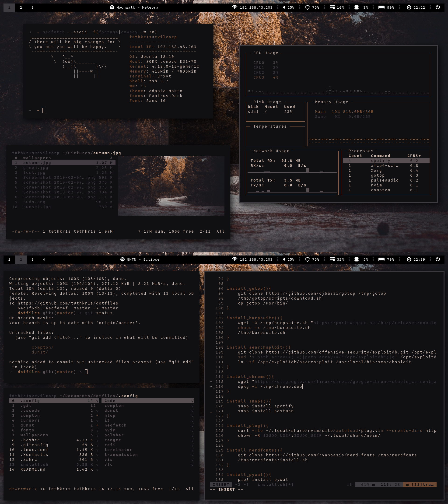The image size is (448, 504).
Task: Click the wifi icon in top bar
Action: coord(234,7)
